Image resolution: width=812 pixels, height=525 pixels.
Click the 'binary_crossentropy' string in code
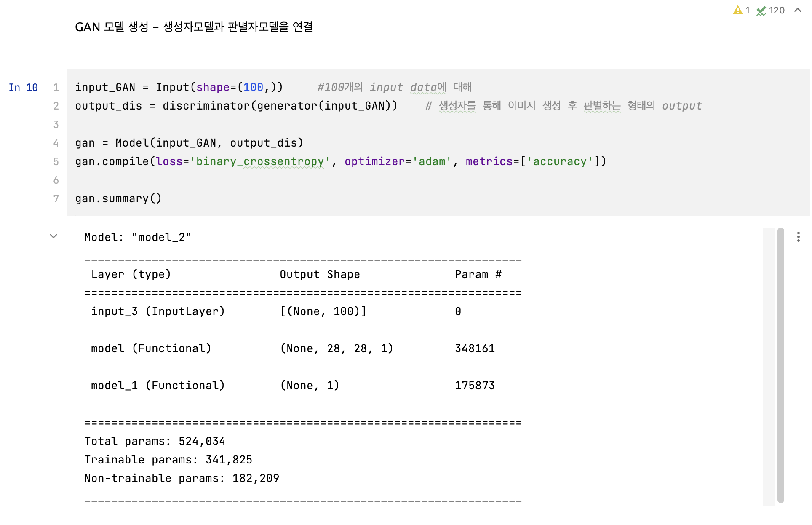pos(259,162)
